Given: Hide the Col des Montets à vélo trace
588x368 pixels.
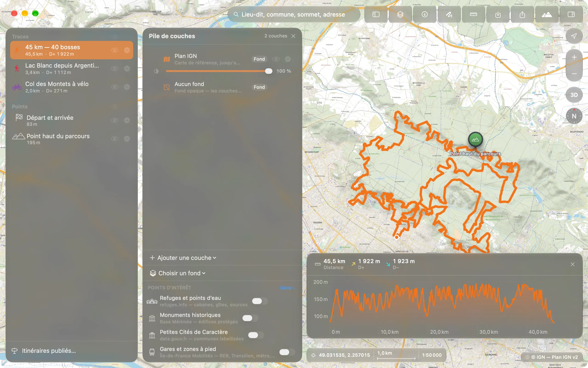Looking at the screenshot, I should click(x=115, y=87).
